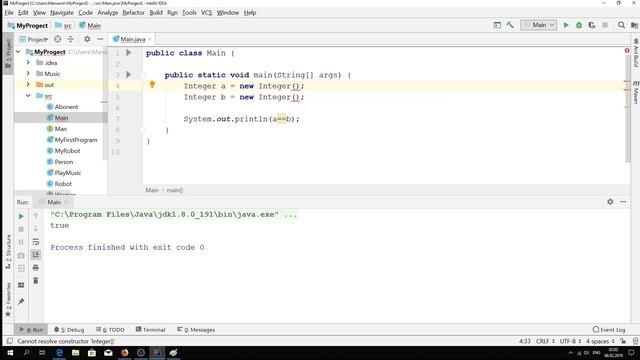Open the Structure side tool tab

(x=8, y=252)
